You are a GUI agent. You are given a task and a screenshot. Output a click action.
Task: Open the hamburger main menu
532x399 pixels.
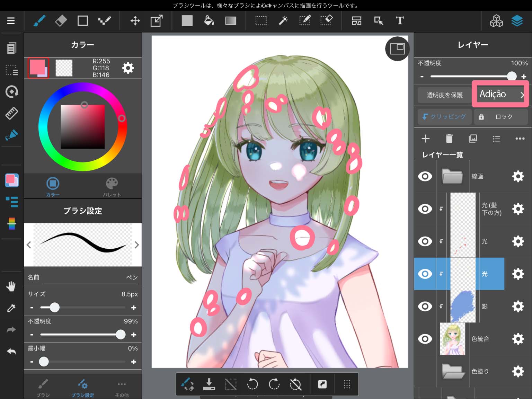[x=11, y=21]
